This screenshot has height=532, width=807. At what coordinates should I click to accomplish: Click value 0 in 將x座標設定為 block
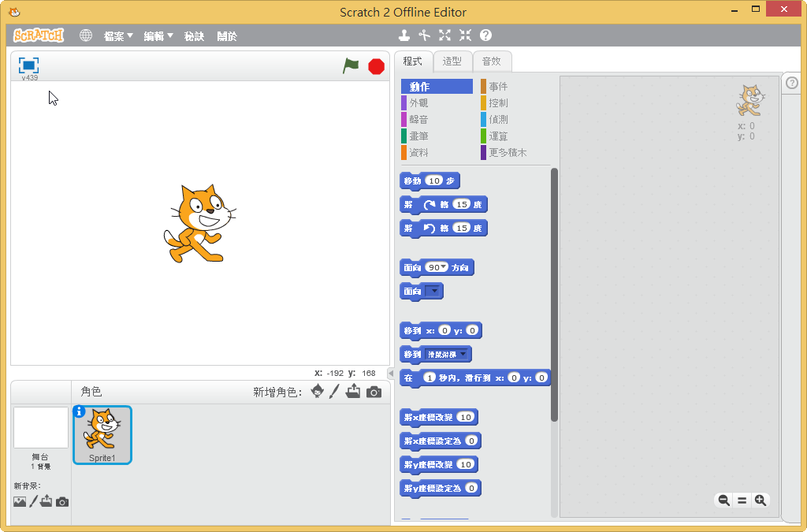coord(471,441)
